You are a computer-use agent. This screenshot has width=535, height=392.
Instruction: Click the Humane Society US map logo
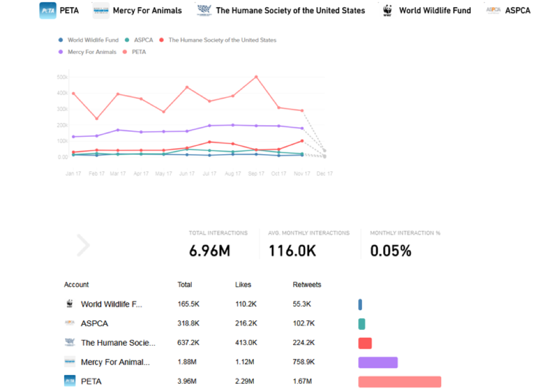click(204, 10)
